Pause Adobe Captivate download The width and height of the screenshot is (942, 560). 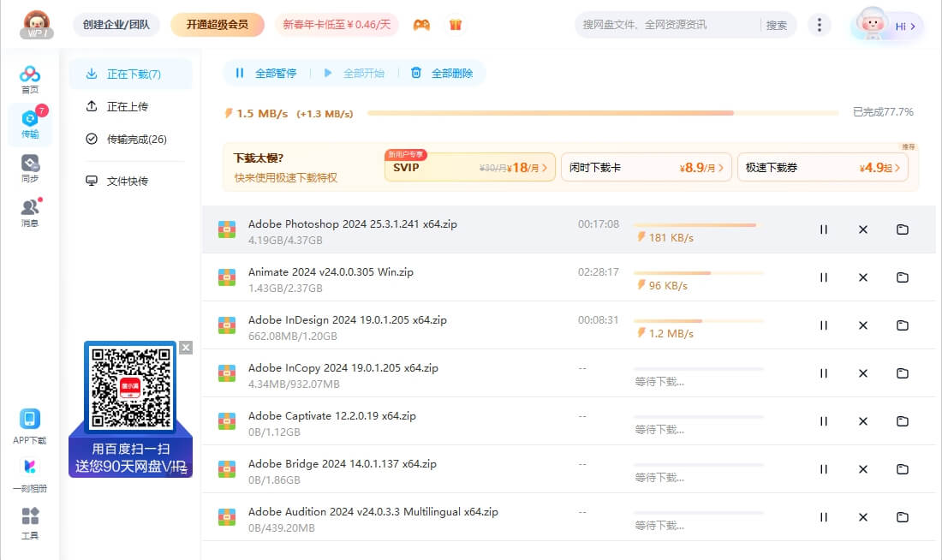tap(824, 422)
